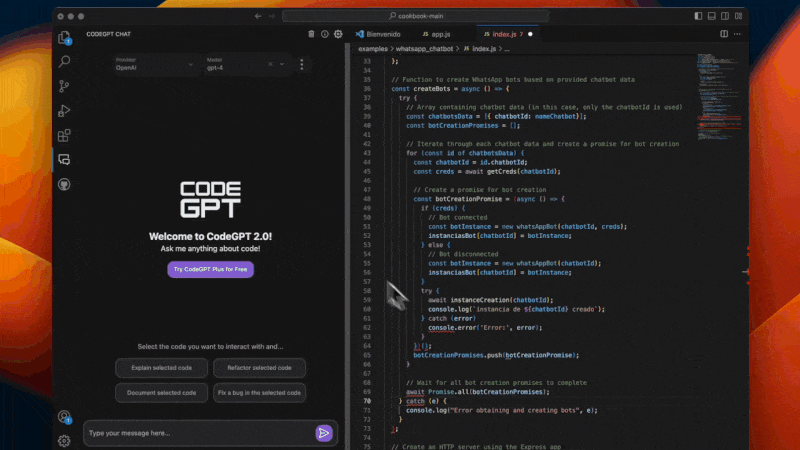Screen dimensions: 800x450
Task: Open the GitHub icon in activity bar
Action: pos(64,184)
